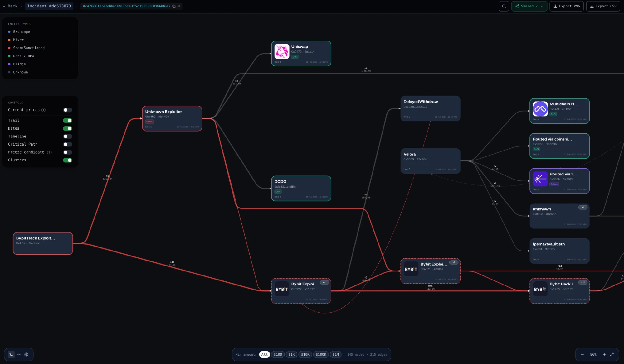Click the info icon next to Current prices
The width and height of the screenshot is (624, 364).
[44, 110]
